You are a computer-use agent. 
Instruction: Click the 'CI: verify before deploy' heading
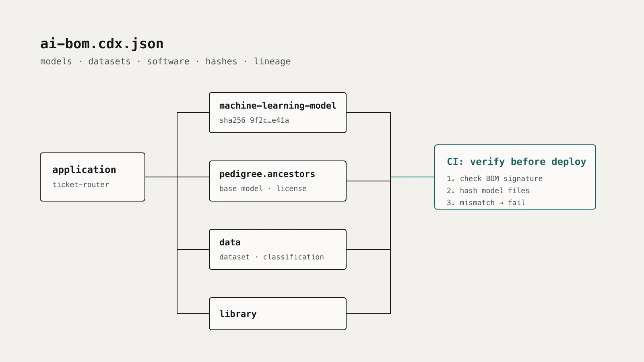516,162
